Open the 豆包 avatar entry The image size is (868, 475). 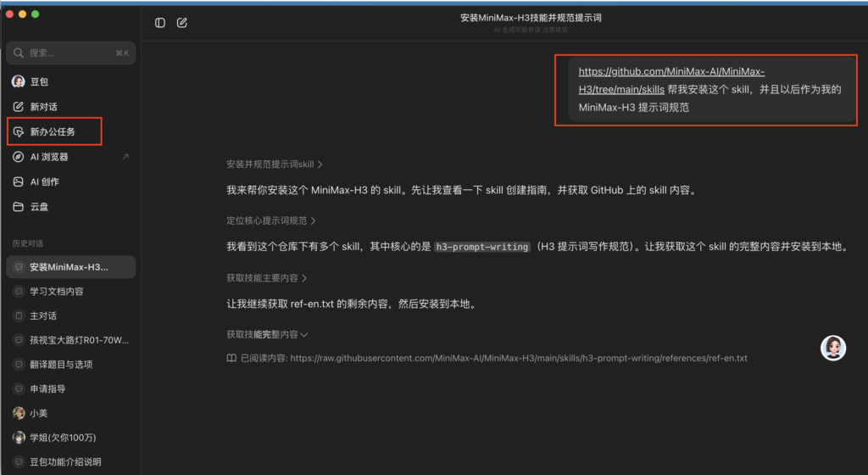71,81
